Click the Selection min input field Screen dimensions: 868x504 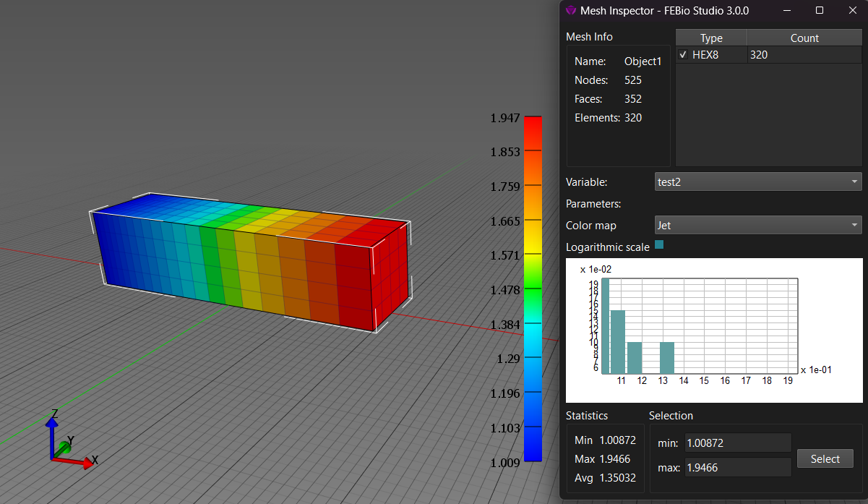coord(738,443)
